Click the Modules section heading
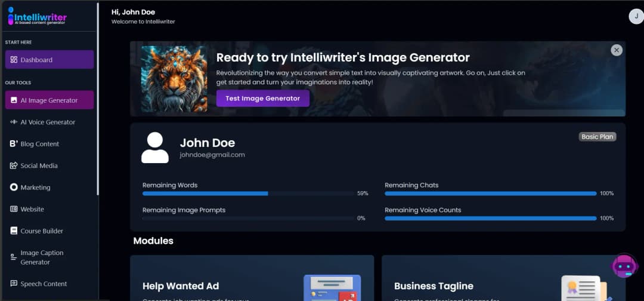 click(x=153, y=241)
